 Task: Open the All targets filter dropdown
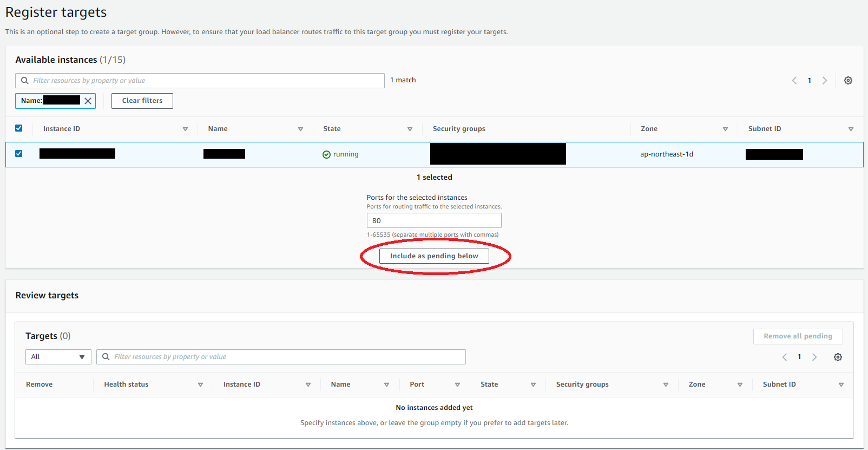(x=58, y=357)
